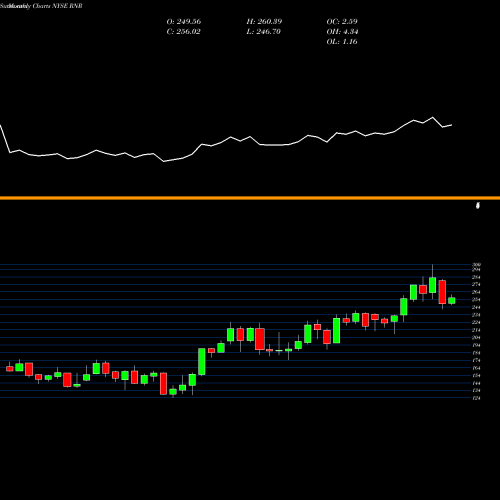
Task: Click the 174 price axis label
Action: (x=476, y=360)
